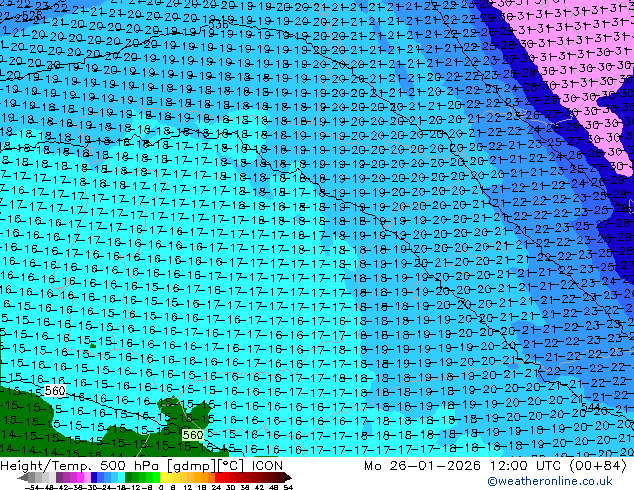Image resolution: width=634 pixels, height=490 pixels.
Task: Click the yellow-boxed '560' contour label
Action: [x=193, y=435]
